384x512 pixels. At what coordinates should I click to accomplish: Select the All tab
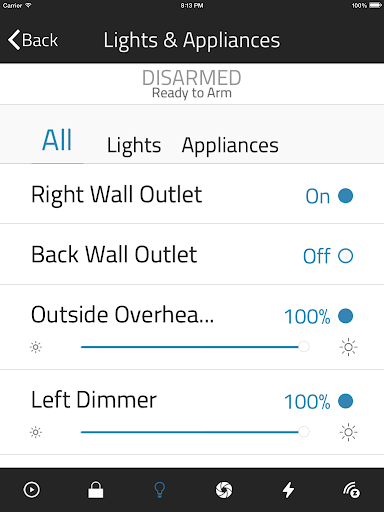[x=57, y=140]
